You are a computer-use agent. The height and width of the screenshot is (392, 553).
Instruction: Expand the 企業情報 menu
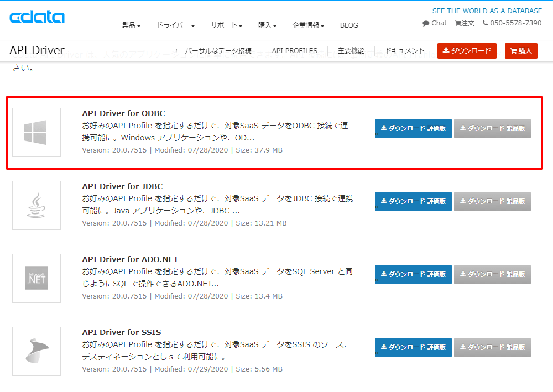308,25
